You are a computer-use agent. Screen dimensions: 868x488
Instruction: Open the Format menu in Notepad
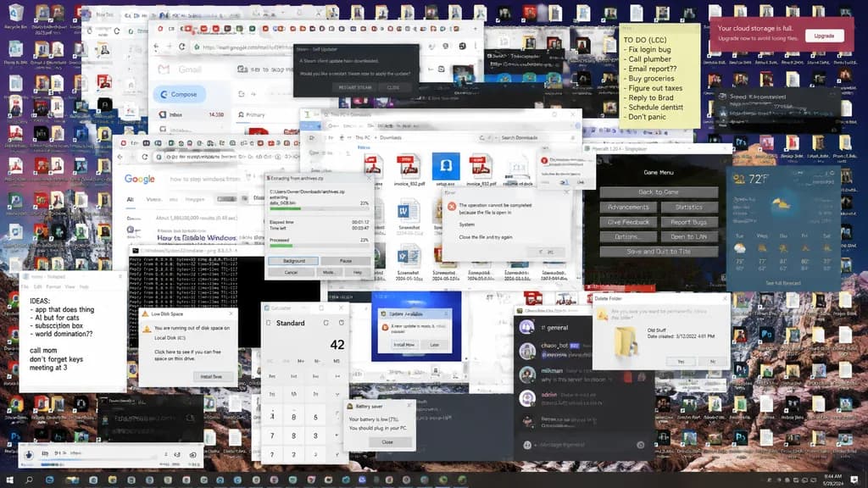(53, 286)
